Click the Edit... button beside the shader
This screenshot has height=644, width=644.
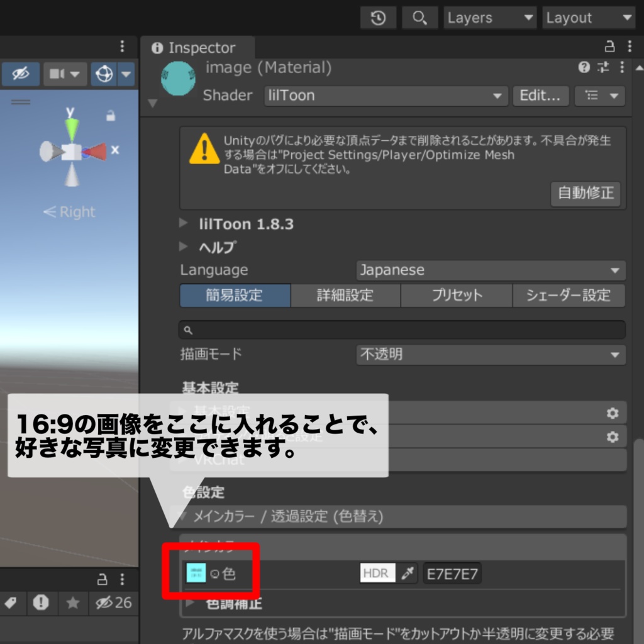[540, 96]
